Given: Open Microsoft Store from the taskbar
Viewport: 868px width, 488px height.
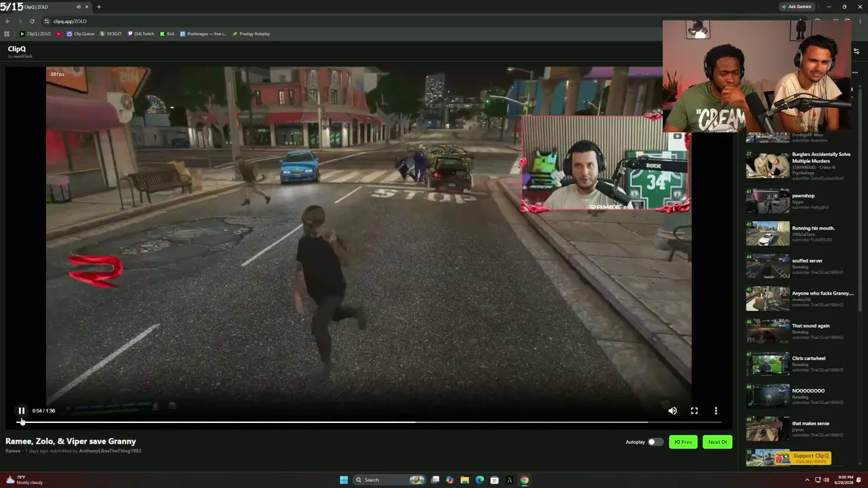Looking at the screenshot, I should coord(494,480).
